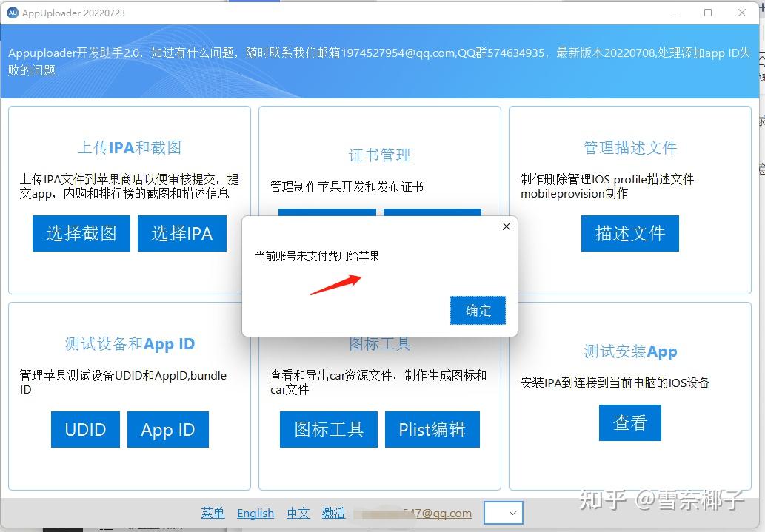Confirm the dialog with 确定
The height and width of the screenshot is (532, 765).
coord(477,311)
